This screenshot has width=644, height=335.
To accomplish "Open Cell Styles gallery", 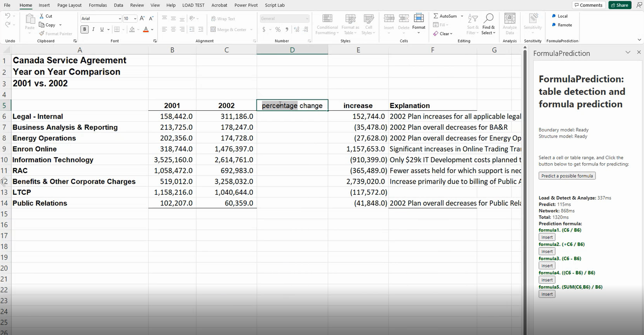I will (369, 24).
